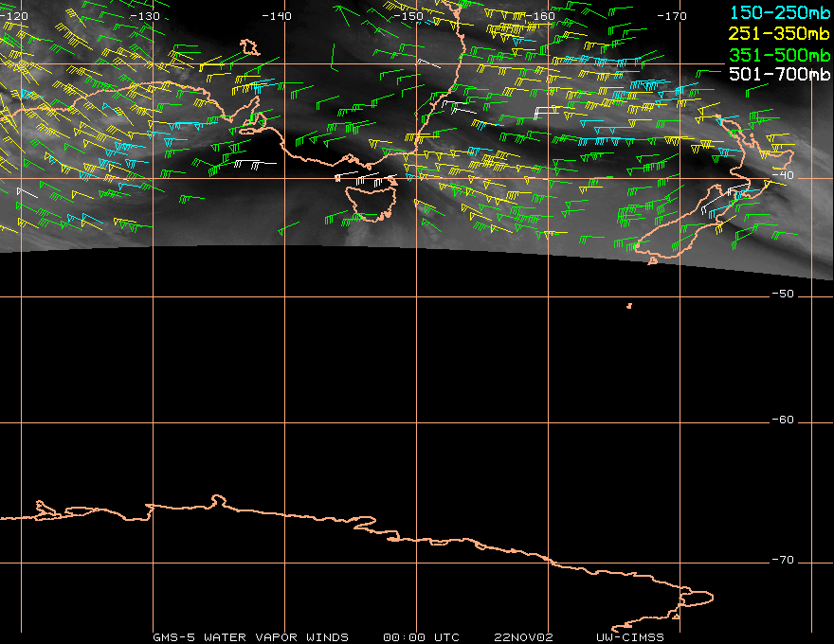Click the Tasmania island outline

click(372, 203)
